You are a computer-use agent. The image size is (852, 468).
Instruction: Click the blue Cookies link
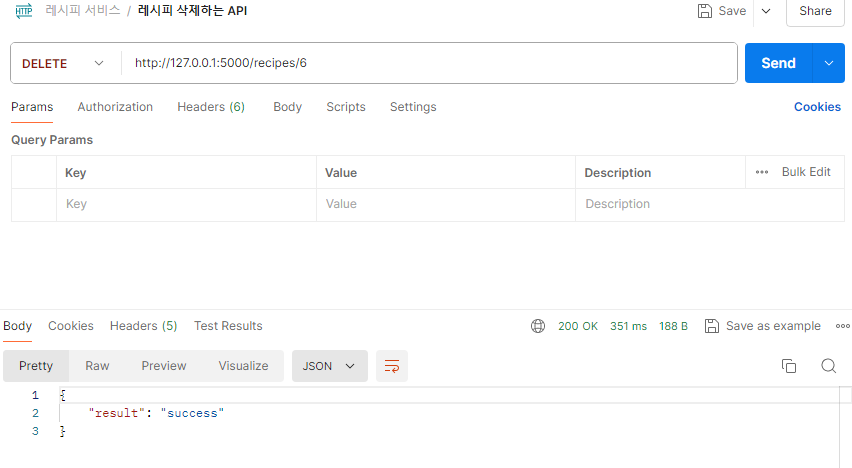[817, 107]
